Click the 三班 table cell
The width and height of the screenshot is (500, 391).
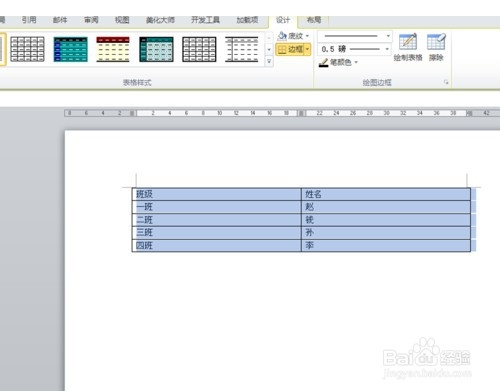point(217,233)
